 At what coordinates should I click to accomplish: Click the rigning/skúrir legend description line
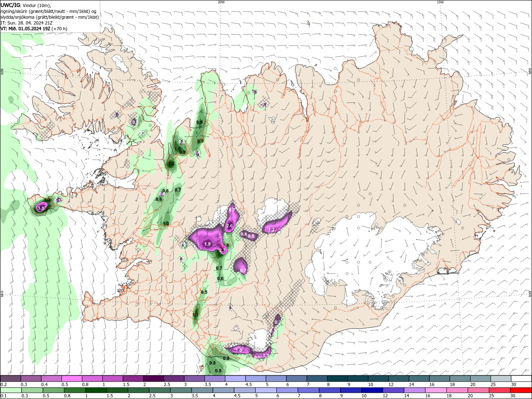coord(49,11)
